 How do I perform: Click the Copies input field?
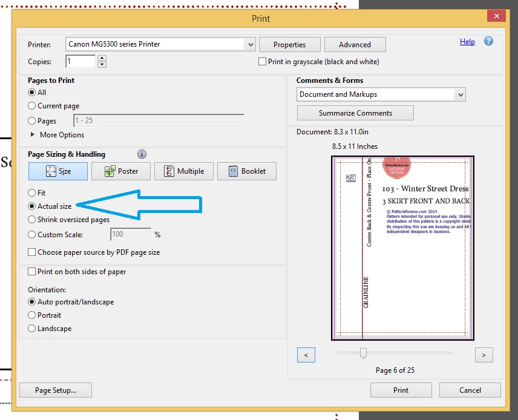80,61
